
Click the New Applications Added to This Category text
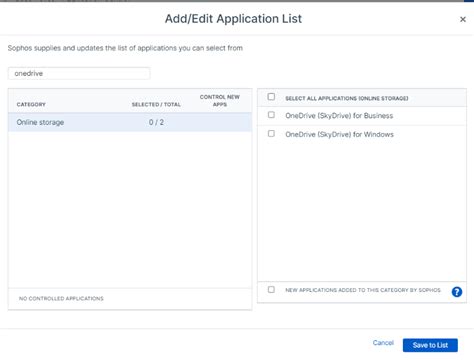point(363,290)
